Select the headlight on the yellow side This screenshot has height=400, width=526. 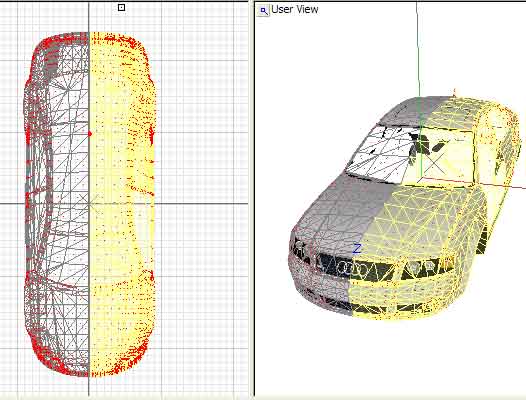[x=428, y=266]
